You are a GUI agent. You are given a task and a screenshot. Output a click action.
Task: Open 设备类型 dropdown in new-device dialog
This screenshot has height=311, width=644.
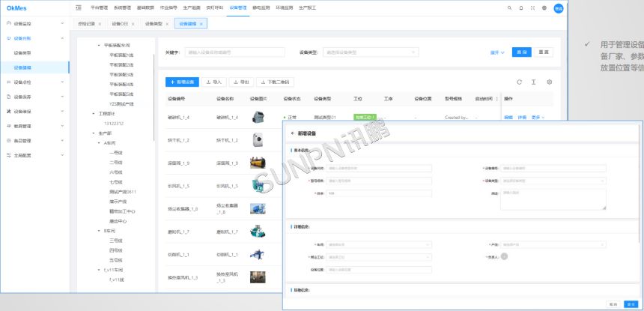coord(553,181)
